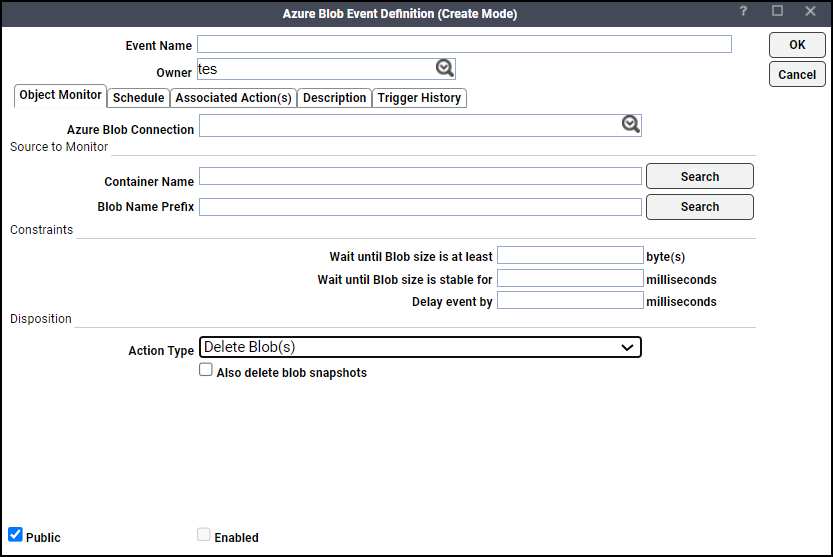
Task: Switch to the Schedule tab
Action: [x=138, y=98]
